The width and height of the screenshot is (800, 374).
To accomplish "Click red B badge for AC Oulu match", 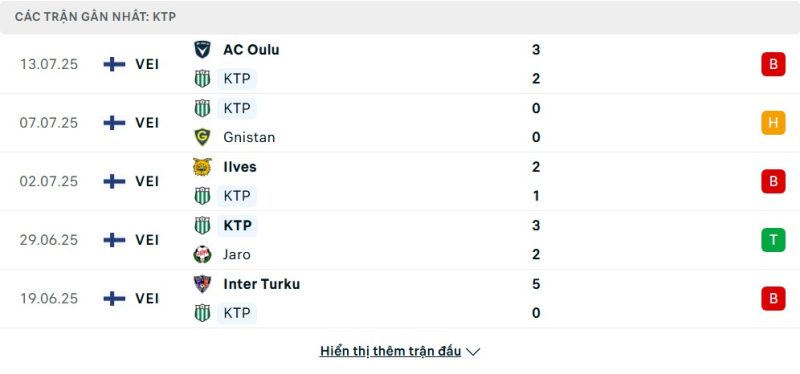I will click(x=773, y=64).
